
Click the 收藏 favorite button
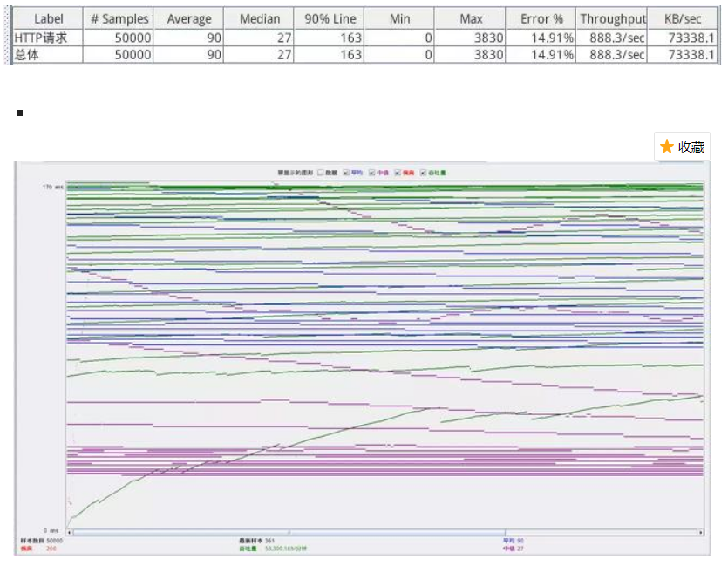click(x=682, y=147)
